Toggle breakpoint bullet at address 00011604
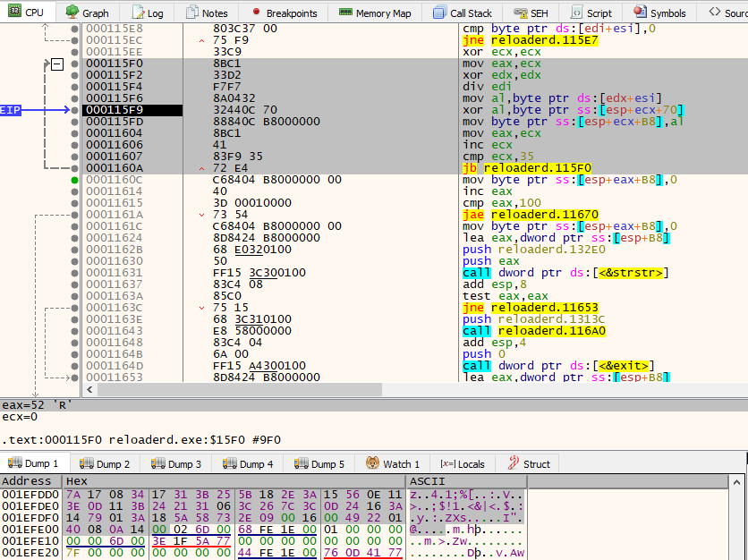This screenshot has width=748, height=560. [x=74, y=133]
